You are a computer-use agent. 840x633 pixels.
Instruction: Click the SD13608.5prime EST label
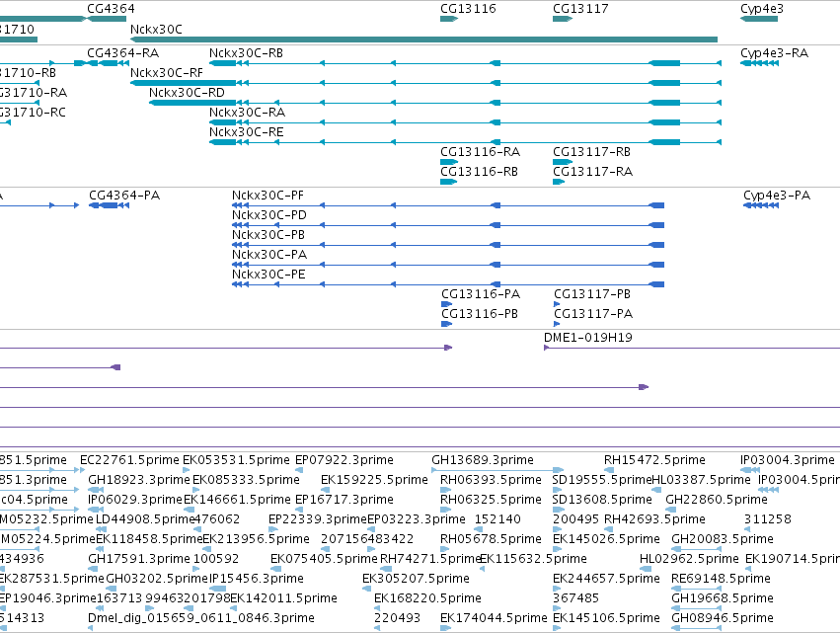pyautogui.click(x=602, y=500)
